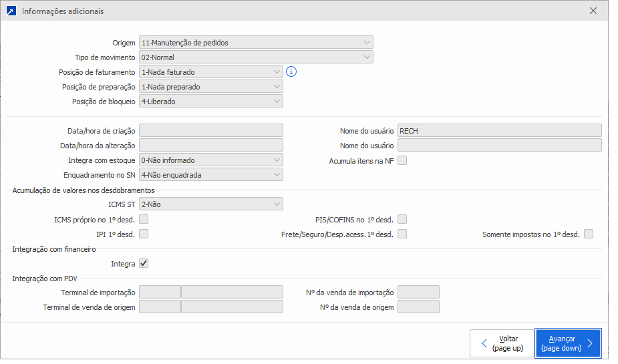Expand the Tipo de movimento dropdown
The height and width of the screenshot is (364, 618).
256,57
